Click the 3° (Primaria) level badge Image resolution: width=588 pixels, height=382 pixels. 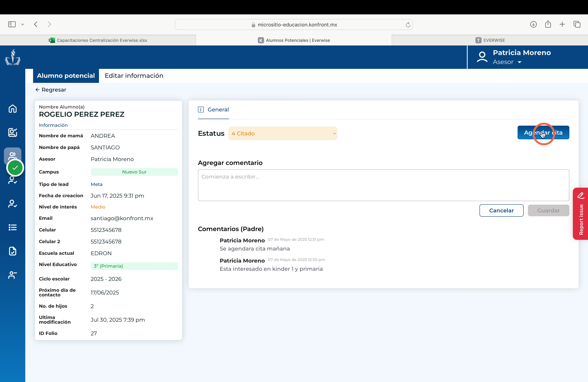pos(134,266)
